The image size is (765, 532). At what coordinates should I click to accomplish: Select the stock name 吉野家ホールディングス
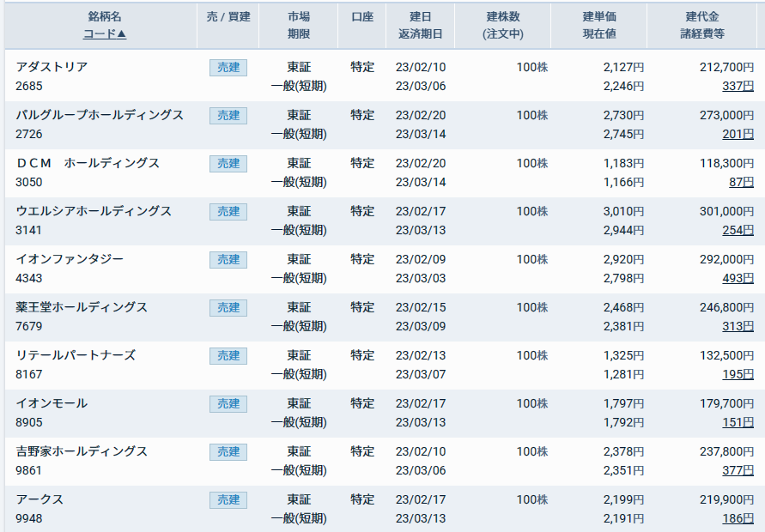(x=82, y=451)
